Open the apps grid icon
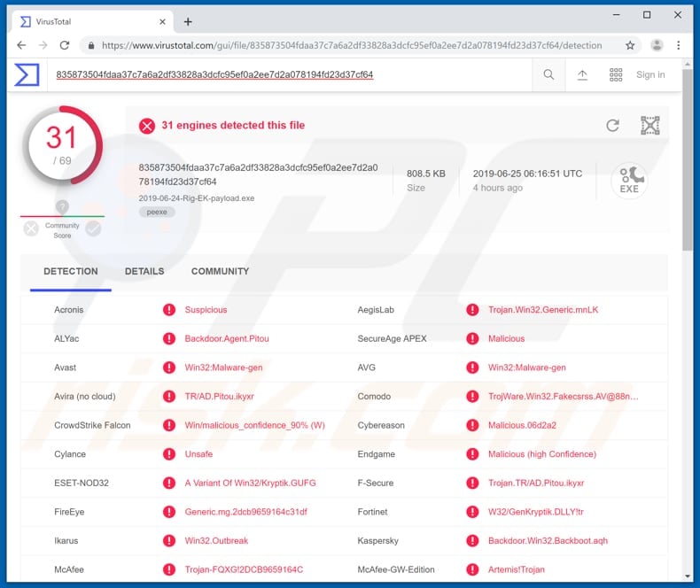The height and width of the screenshot is (588, 700). tap(616, 74)
